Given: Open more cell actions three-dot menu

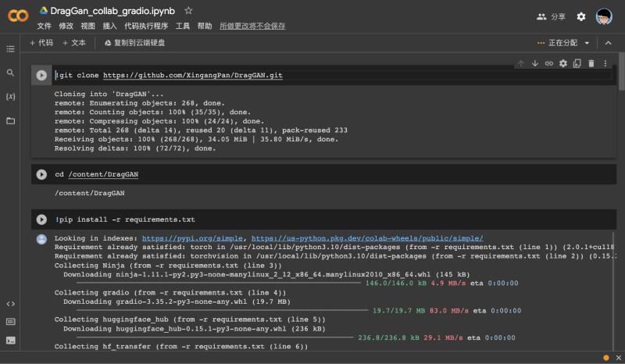Looking at the screenshot, I should tap(605, 63).
